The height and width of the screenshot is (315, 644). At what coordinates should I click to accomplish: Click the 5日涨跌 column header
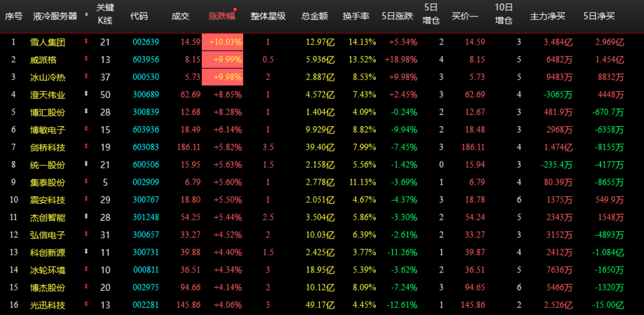[x=397, y=16]
